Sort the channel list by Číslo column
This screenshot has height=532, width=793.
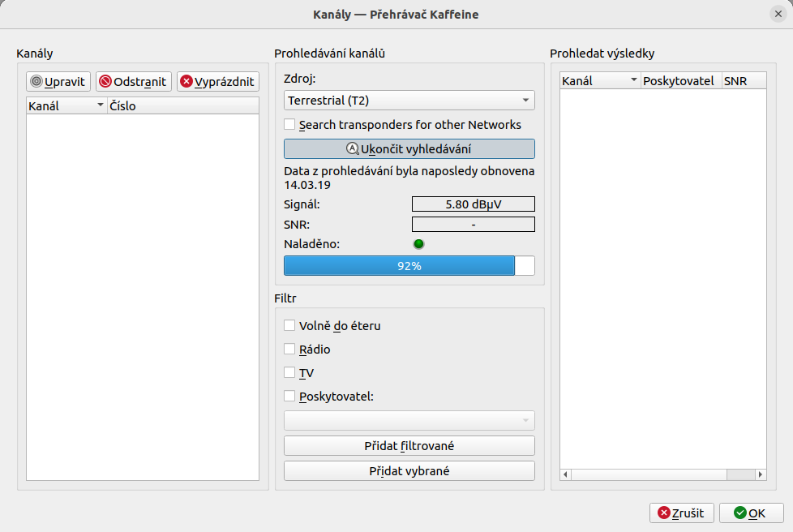(x=182, y=105)
